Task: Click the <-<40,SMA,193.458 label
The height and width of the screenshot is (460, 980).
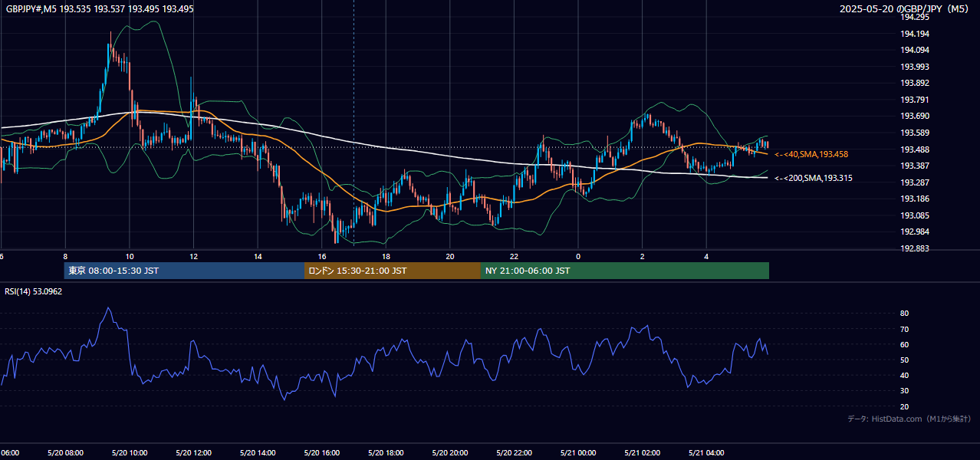Action: coord(811,154)
